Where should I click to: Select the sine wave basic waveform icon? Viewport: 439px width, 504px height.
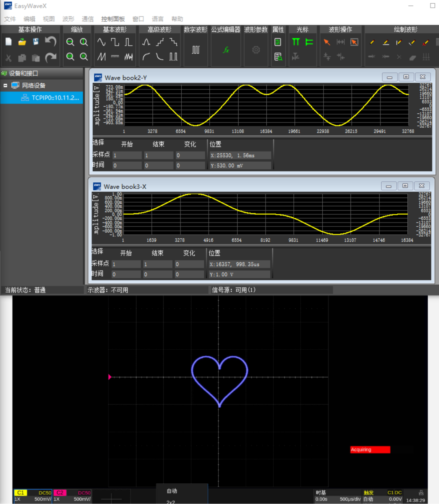101,42
